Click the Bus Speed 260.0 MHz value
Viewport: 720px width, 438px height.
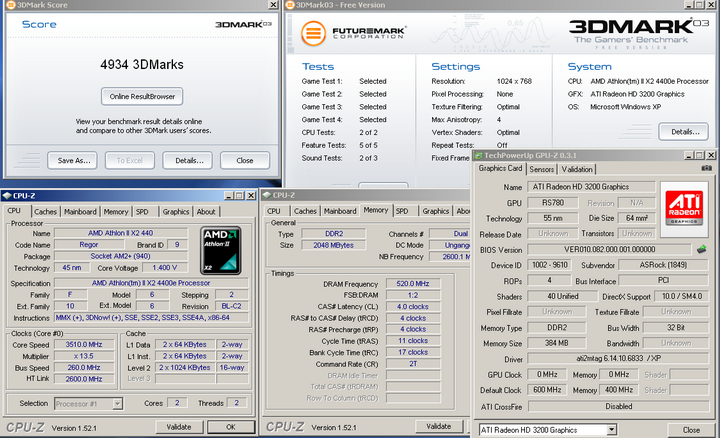[x=84, y=367]
